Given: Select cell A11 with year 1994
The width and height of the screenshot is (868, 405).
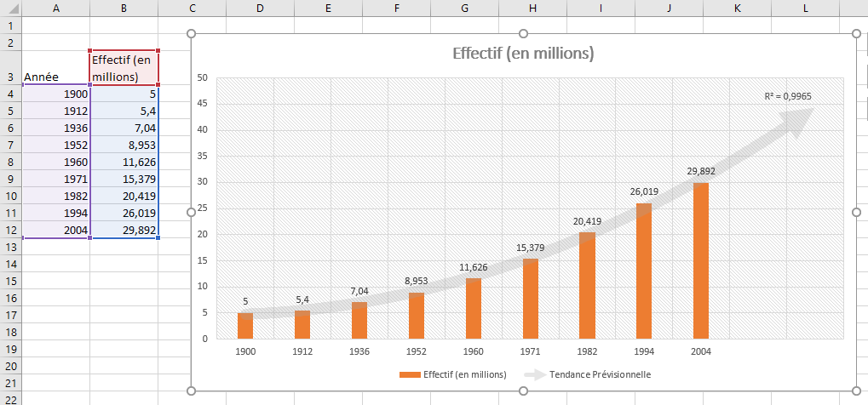Looking at the screenshot, I should (56, 213).
